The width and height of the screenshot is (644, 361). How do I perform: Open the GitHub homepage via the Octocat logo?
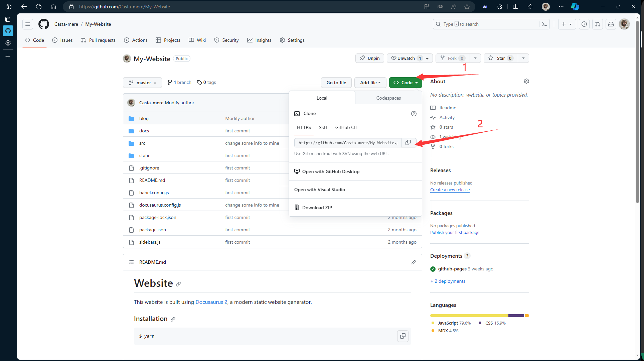43,24
